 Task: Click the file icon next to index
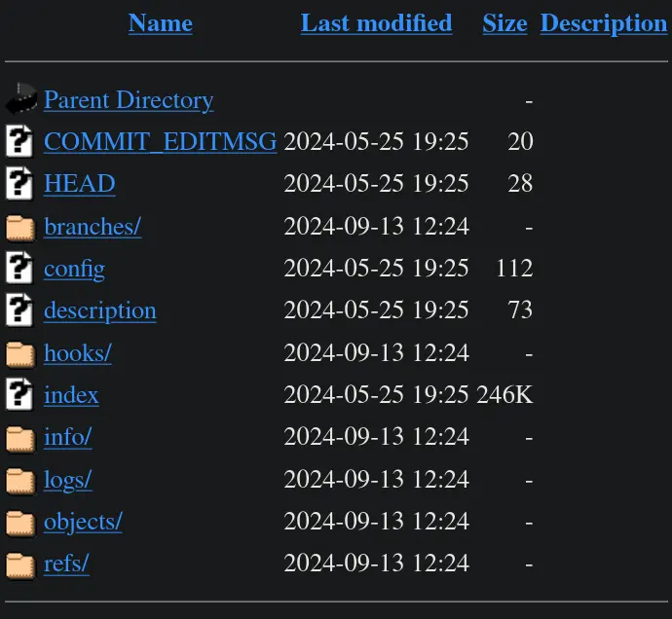coord(19,394)
